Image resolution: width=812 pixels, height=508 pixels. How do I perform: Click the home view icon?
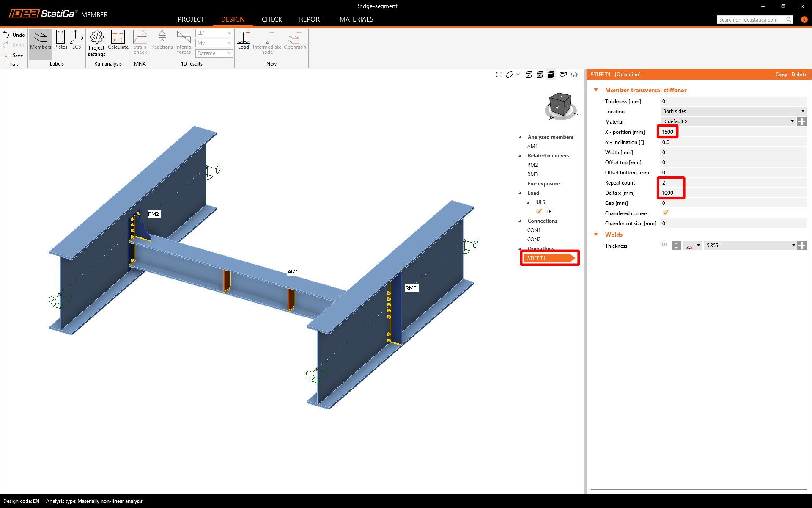(x=574, y=75)
